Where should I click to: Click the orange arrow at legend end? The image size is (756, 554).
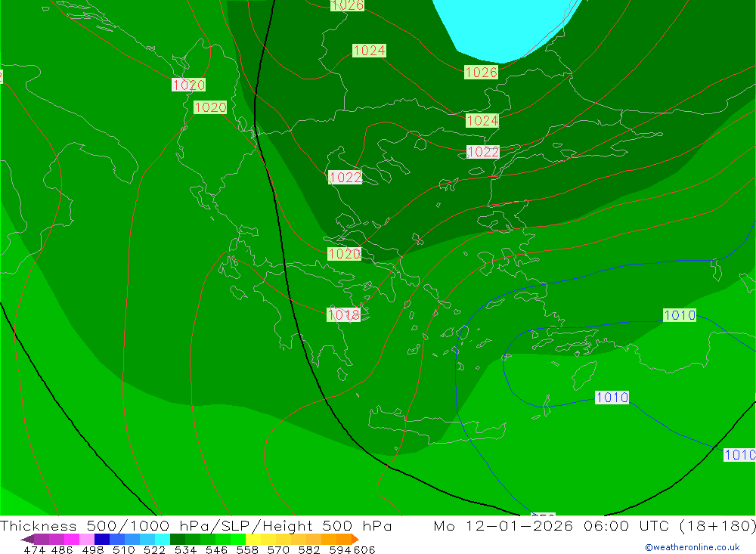(355, 539)
